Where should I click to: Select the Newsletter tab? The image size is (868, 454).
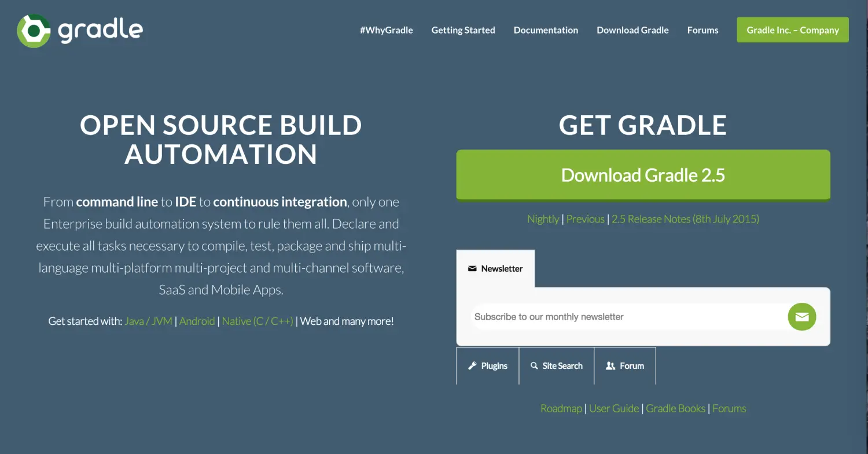tap(495, 269)
